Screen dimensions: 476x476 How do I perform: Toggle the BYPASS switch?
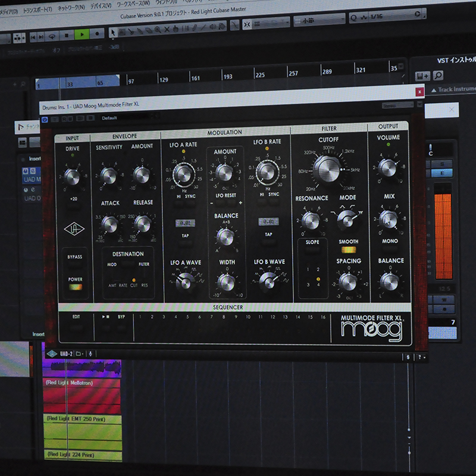point(75,264)
